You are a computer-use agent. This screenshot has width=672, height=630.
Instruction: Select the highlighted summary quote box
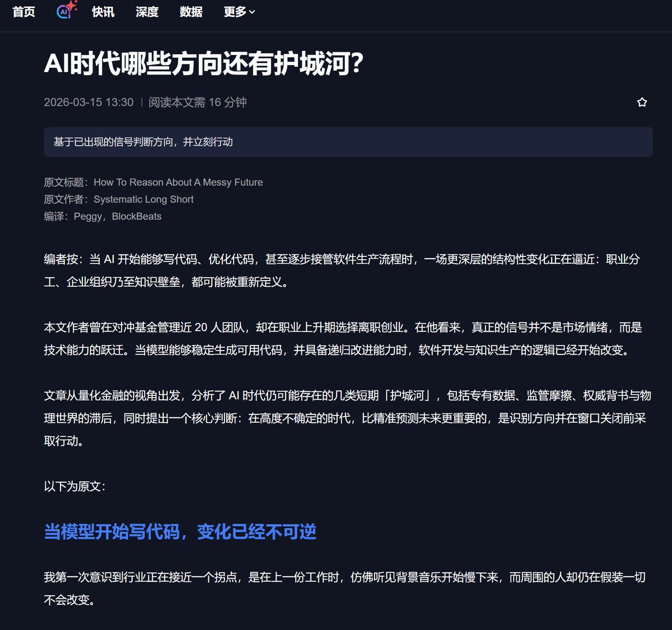(348, 142)
